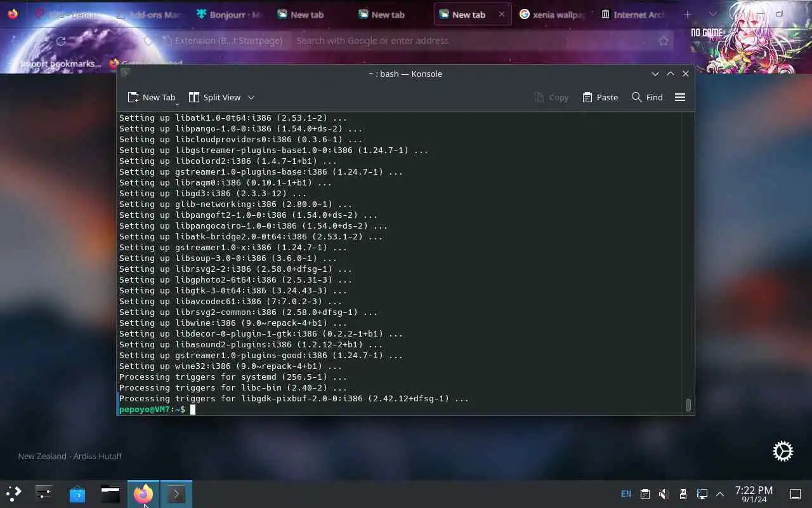Screen dimensions: 812x508
Task: Open the Getting Started bookmark
Action: click(146, 63)
